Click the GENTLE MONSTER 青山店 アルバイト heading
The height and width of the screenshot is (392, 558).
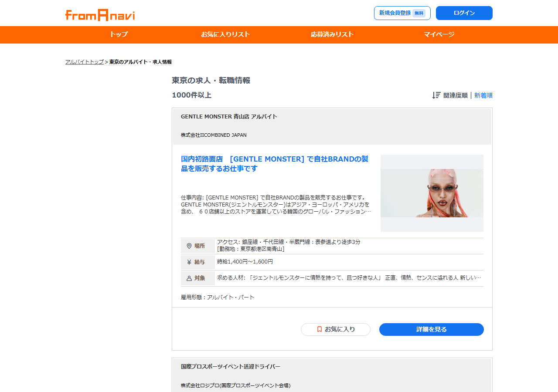[x=229, y=117]
